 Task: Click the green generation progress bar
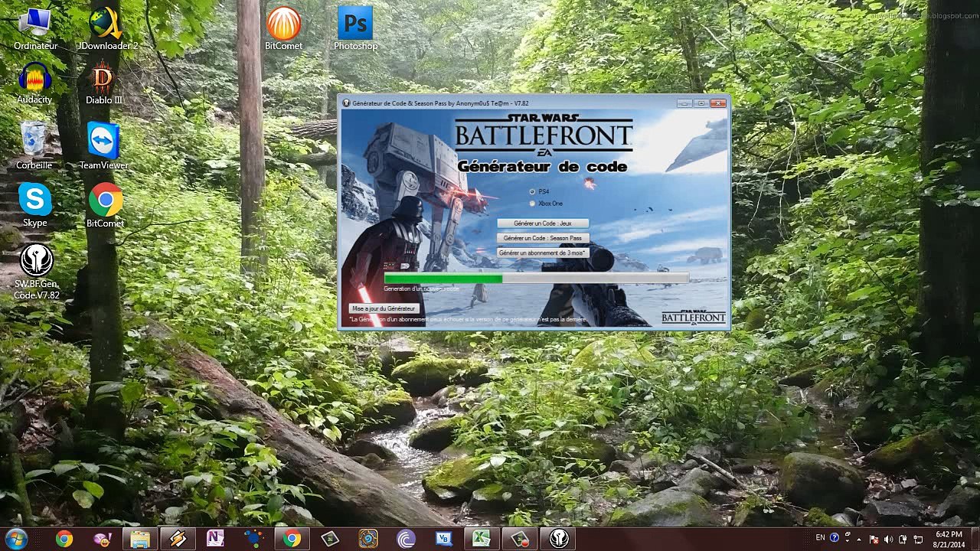536,279
